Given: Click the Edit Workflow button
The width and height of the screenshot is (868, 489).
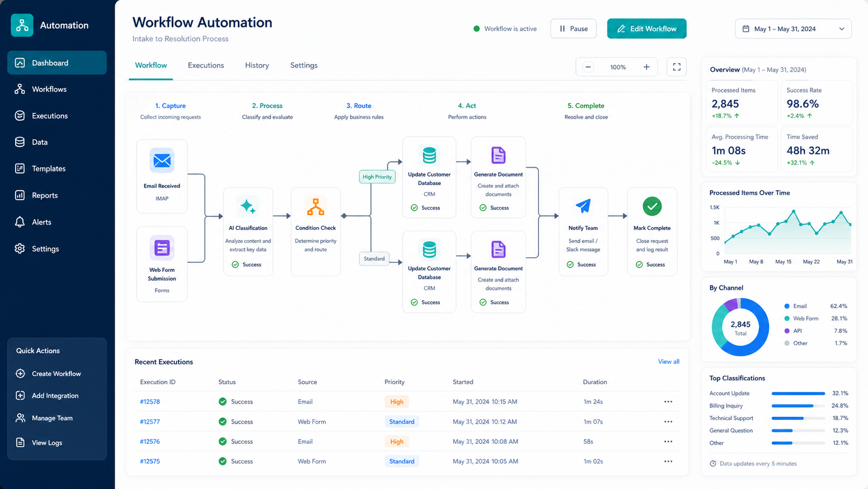Looking at the screenshot, I should pyautogui.click(x=647, y=29).
